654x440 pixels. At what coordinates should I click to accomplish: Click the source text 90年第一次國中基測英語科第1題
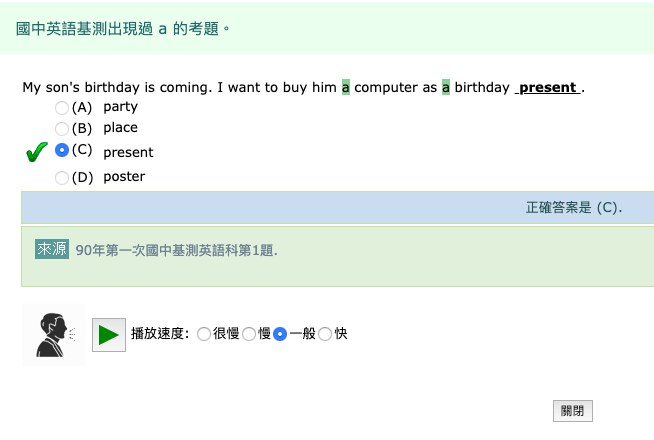176,250
